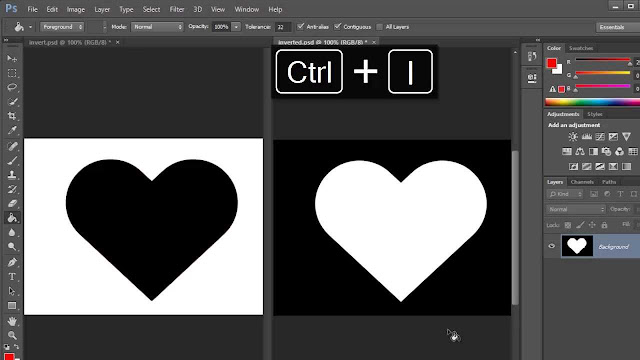
Task: Open the Foreground fill source dropdown
Action: pyautogui.click(x=62, y=27)
